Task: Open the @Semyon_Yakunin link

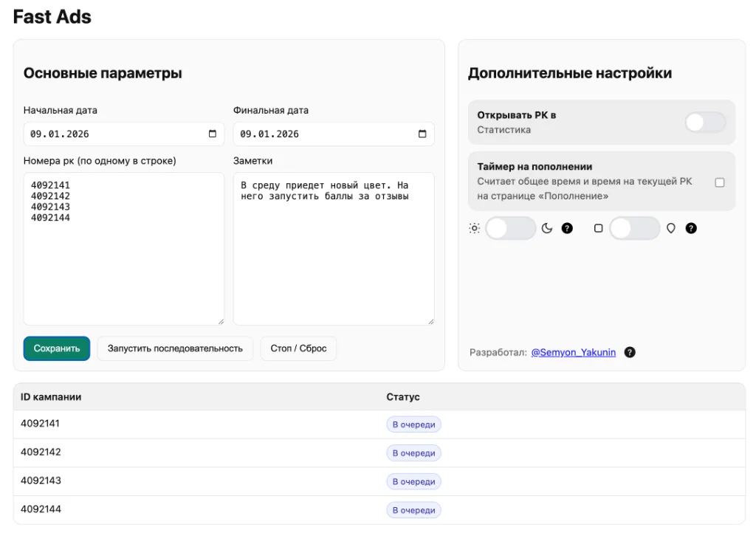Action: pos(573,352)
